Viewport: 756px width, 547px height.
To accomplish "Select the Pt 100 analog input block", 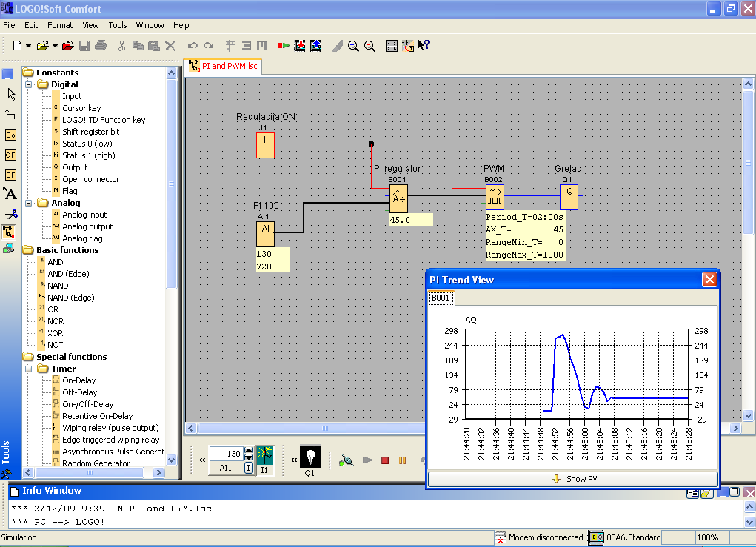I will tap(265, 234).
